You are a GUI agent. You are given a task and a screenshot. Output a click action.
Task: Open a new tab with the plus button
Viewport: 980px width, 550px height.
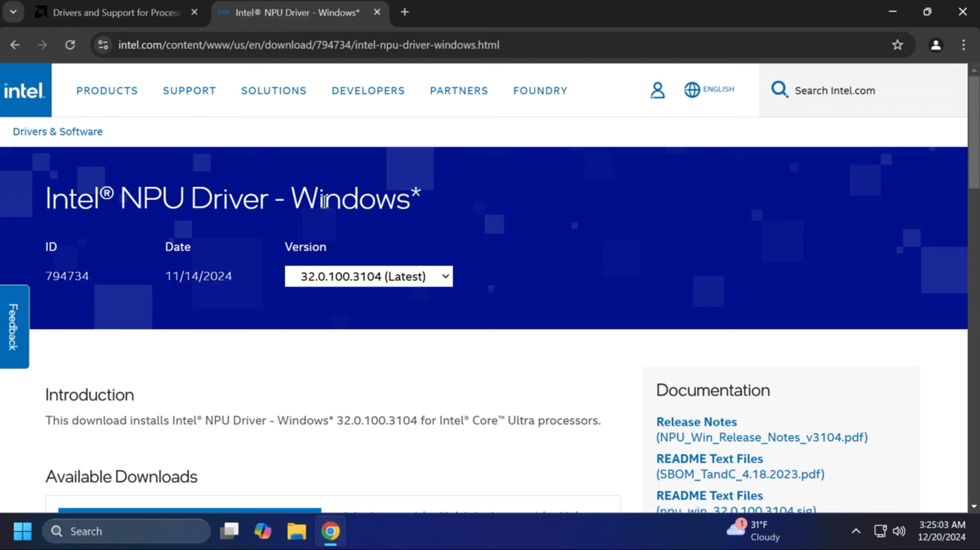point(405,12)
